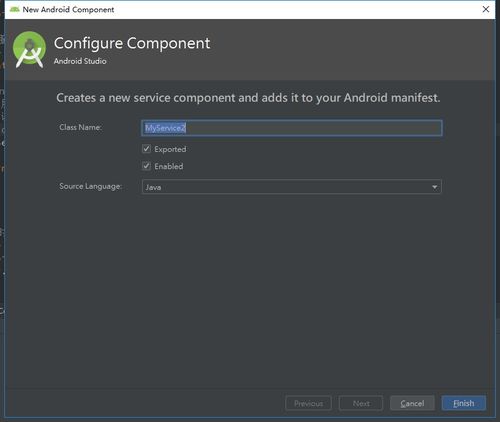
Task: Close the New Android Component dialog
Action: [486, 9]
